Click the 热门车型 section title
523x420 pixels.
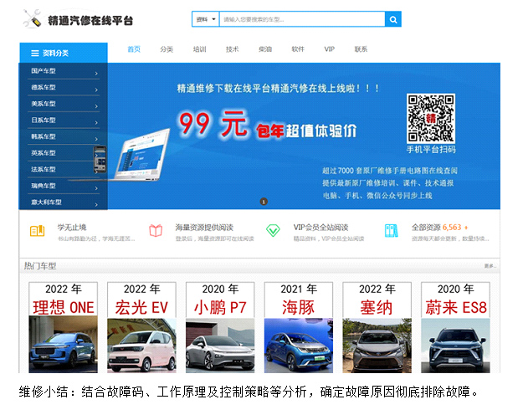click(40, 266)
